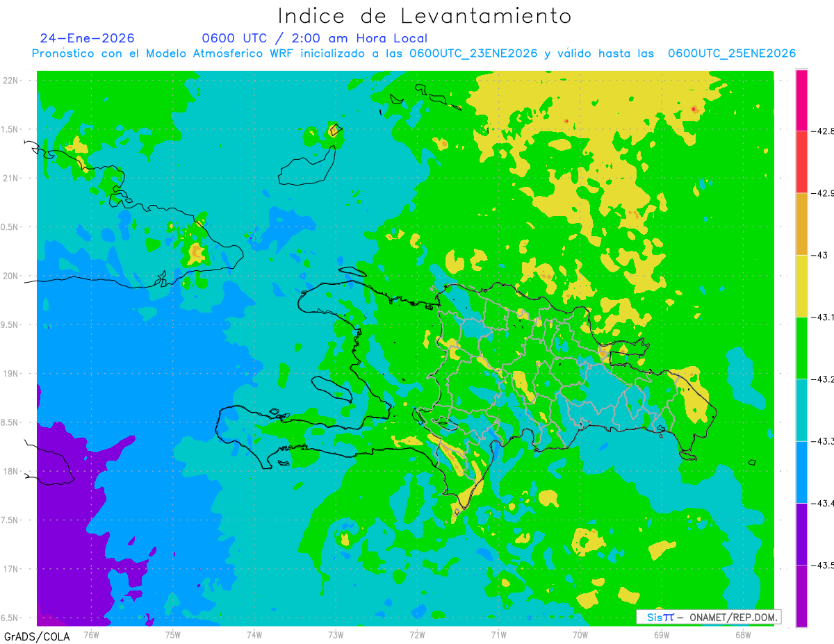
Task: Click the '21N' latitude label
Action: click(x=10, y=178)
